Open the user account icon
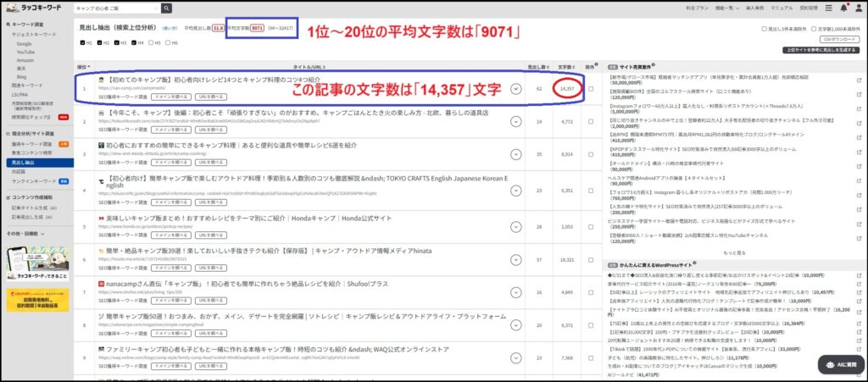Viewport: 868px width, 382px height. (x=858, y=8)
